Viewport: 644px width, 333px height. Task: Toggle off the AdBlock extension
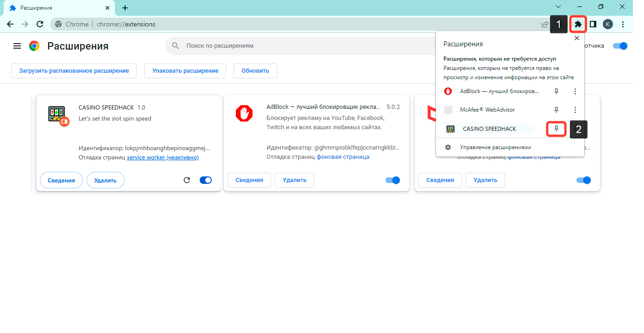(393, 180)
